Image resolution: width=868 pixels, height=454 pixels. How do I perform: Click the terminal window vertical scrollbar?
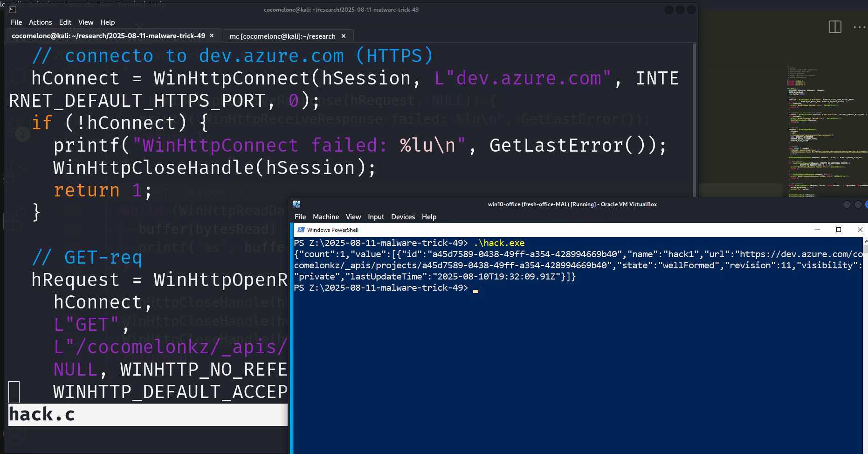(x=695, y=120)
